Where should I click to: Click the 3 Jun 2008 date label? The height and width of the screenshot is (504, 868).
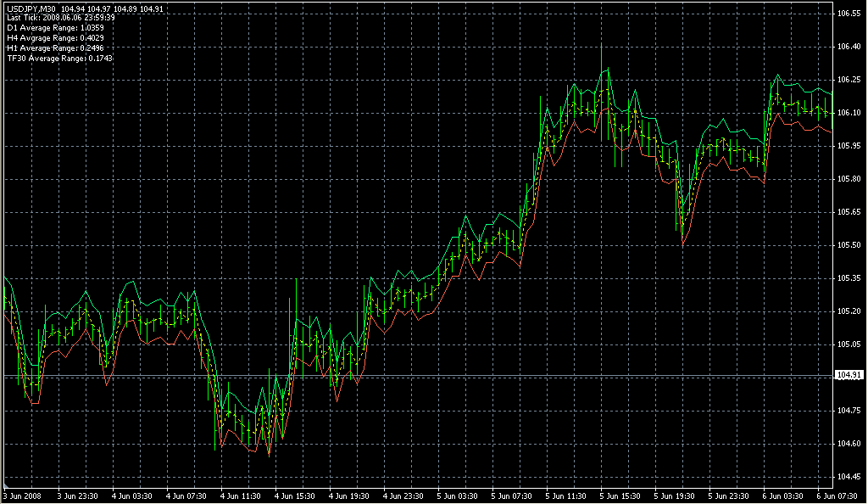tap(22, 496)
